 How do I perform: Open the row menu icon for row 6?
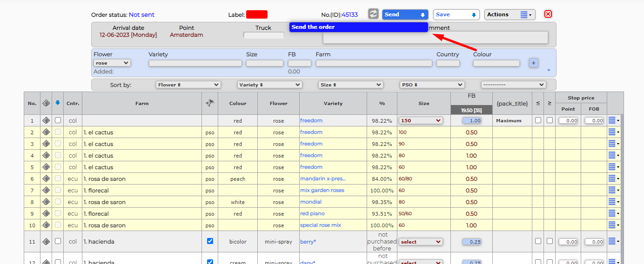614,179
